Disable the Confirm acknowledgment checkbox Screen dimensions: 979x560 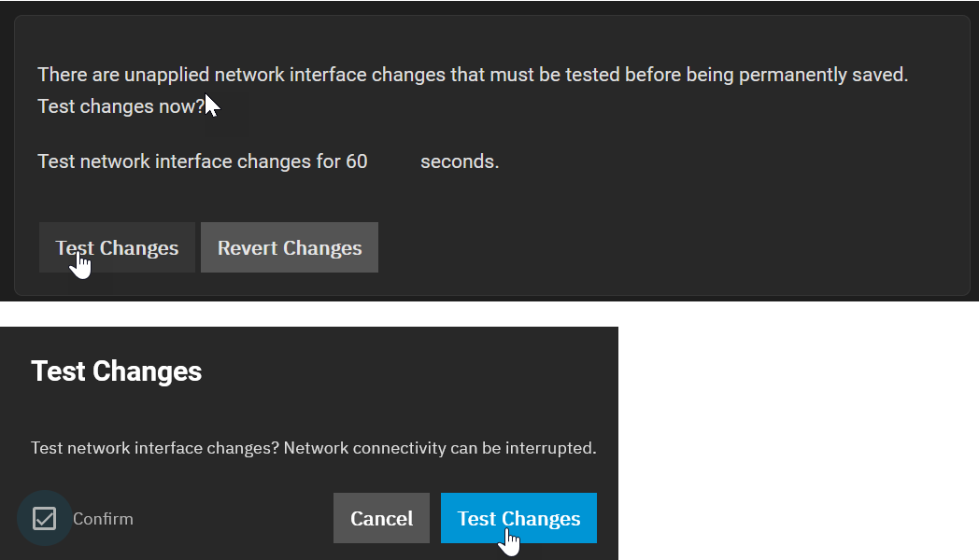click(46, 518)
